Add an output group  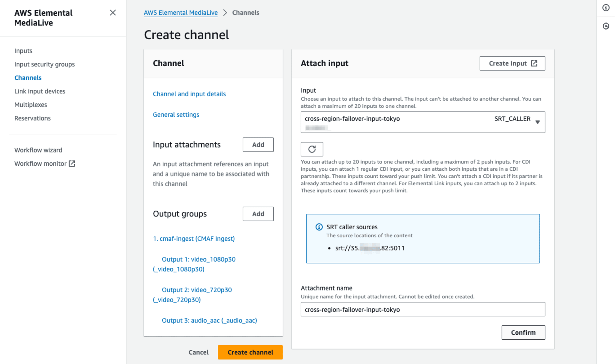(258, 214)
